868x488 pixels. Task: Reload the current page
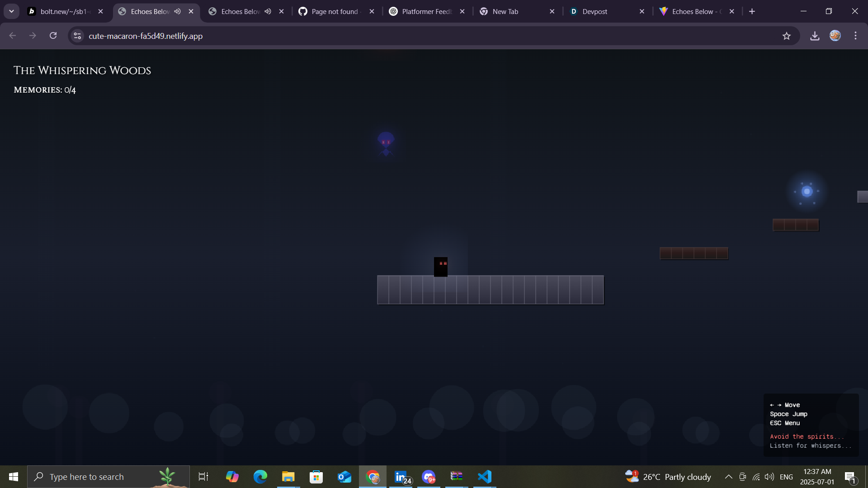pyautogui.click(x=53, y=36)
